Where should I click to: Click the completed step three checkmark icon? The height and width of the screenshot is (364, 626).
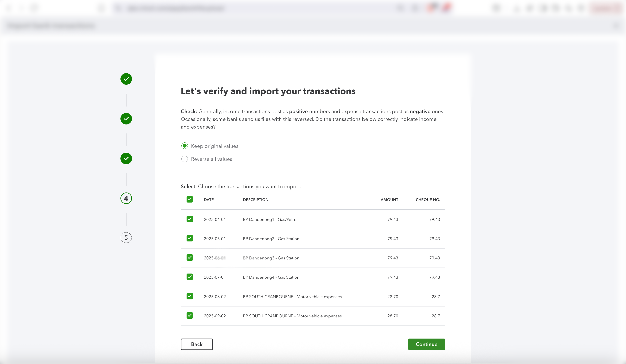pyautogui.click(x=126, y=158)
